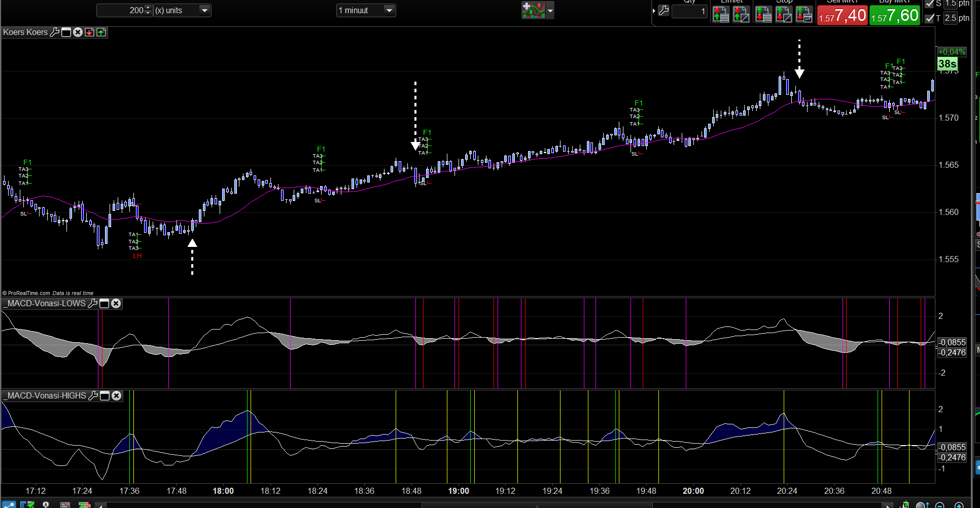This screenshot has width=980, height=508.
Task: Open the trading panel settings wrench
Action: tap(663, 11)
